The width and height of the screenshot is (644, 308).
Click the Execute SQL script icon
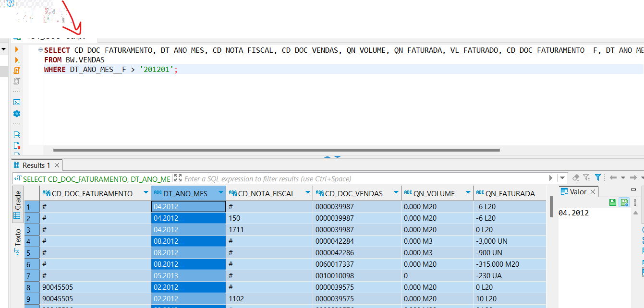point(17,71)
